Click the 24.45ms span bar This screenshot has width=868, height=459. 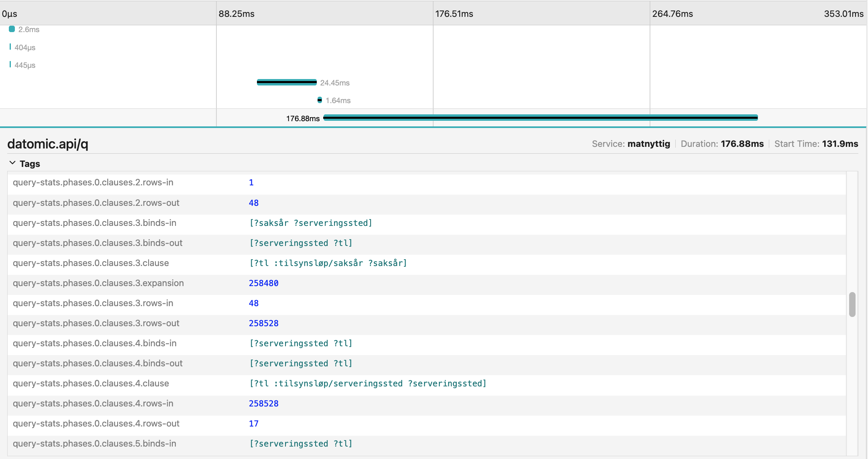click(287, 82)
